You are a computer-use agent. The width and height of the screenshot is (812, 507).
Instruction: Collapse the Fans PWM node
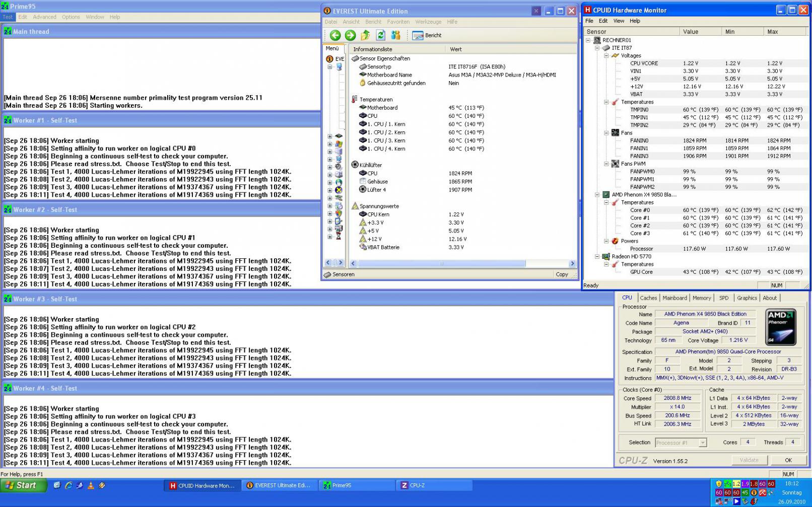tap(606, 164)
